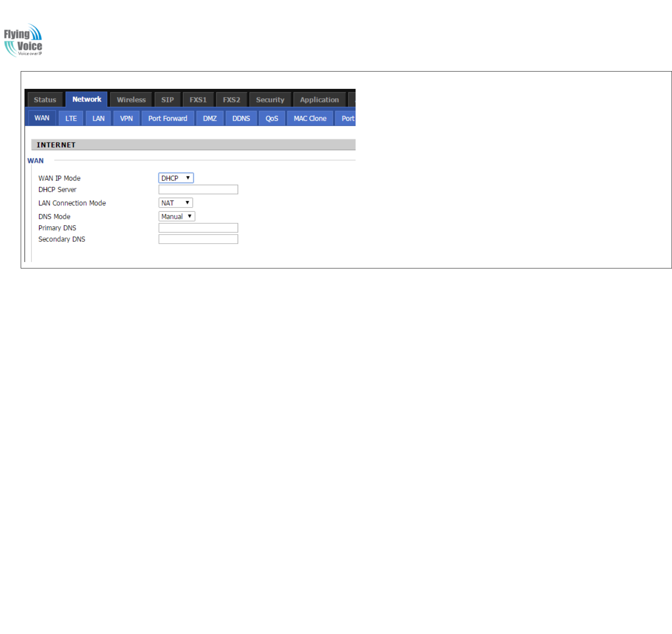The width and height of the screenshot is (672, 634).
Task: Focus the Primary DNS input field
Action: coord(198,228)
